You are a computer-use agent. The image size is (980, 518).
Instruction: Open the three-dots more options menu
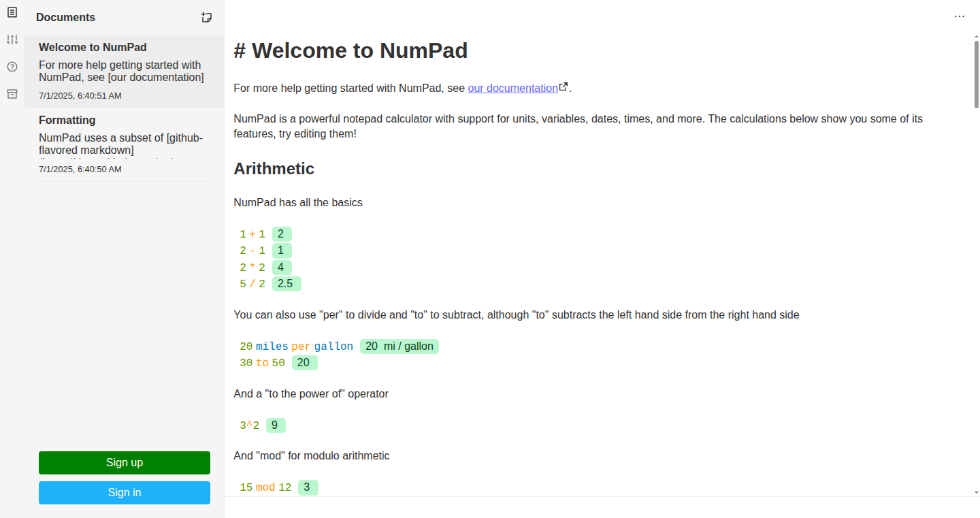coord(960,16)
